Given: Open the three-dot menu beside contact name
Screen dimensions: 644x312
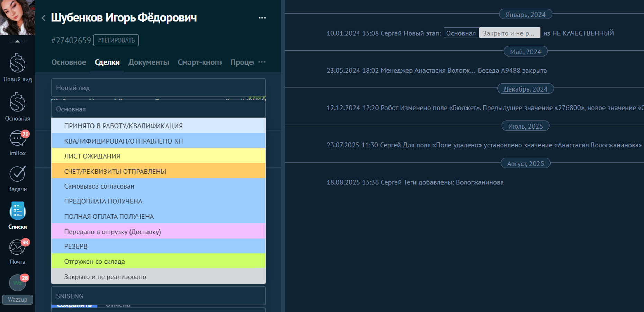Looking at the screenshot, I should click(x=262, y=18).
